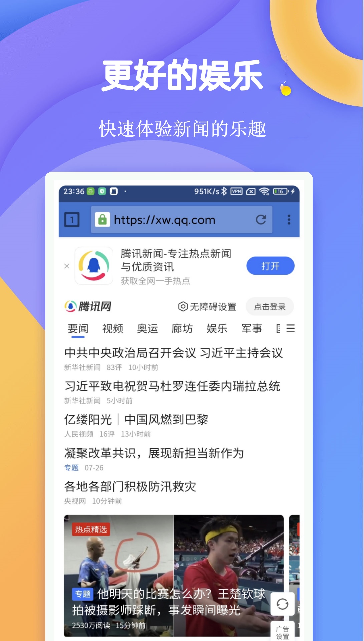Viewport: 364px width, 641px height.
Task: Open the 王楚钦球拍 featured video thumbnail
Action: tap(174, 576)
